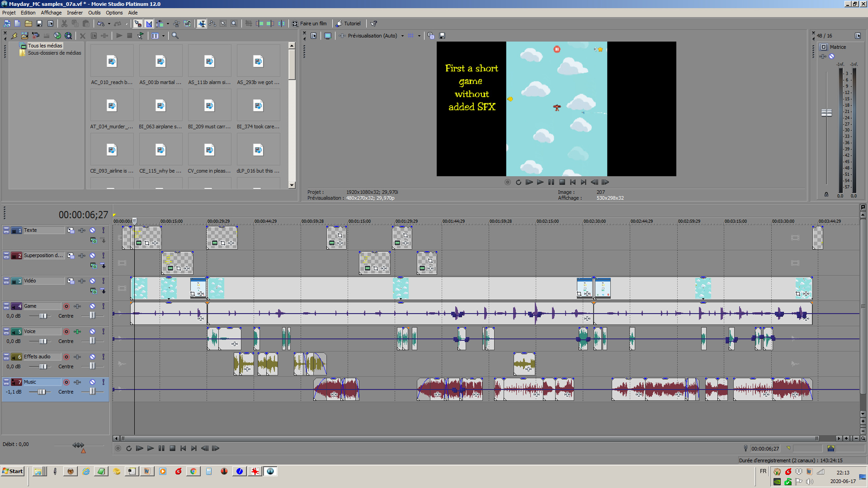Open preview overlays grid dropdown
Screen dimensions: 868x488
click(x=419, y=36)
